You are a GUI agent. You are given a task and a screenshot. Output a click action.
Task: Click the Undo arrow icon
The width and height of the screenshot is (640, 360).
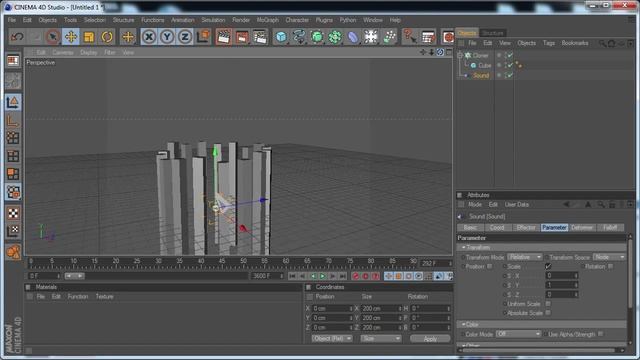17,37
